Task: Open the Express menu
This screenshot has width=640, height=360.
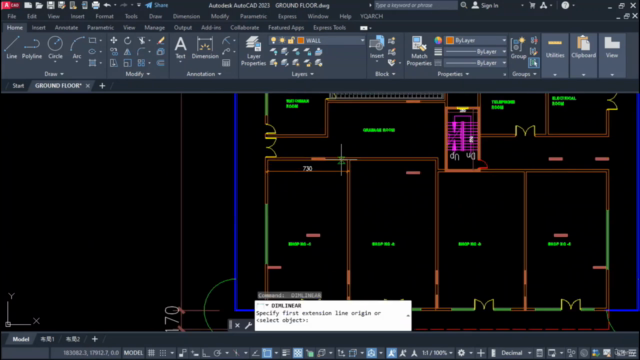Action: pos(287,16)
